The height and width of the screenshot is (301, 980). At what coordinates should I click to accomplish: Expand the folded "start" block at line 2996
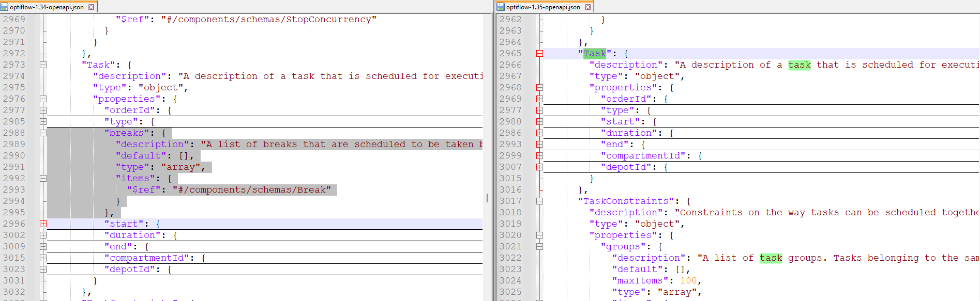43,224
